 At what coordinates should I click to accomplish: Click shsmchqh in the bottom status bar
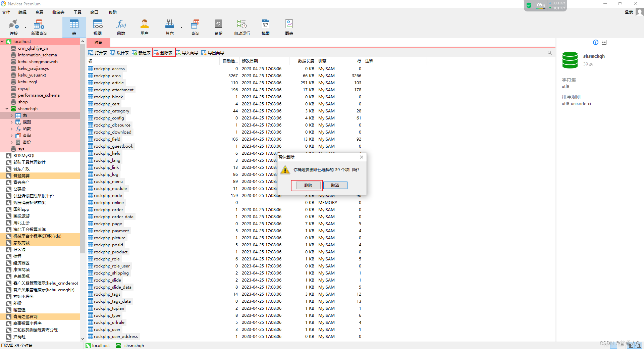(x=130, y=346)
